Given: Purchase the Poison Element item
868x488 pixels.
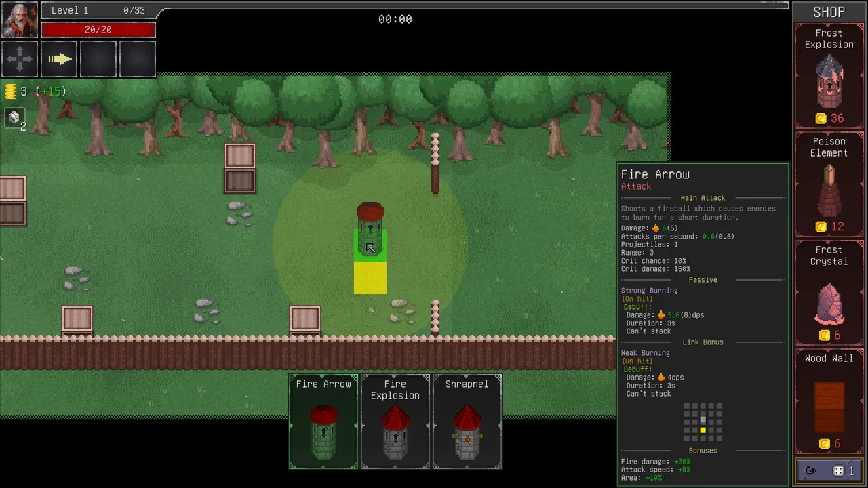Looking at the screenshot, I should pyautogui.click(x=829, y=184).
